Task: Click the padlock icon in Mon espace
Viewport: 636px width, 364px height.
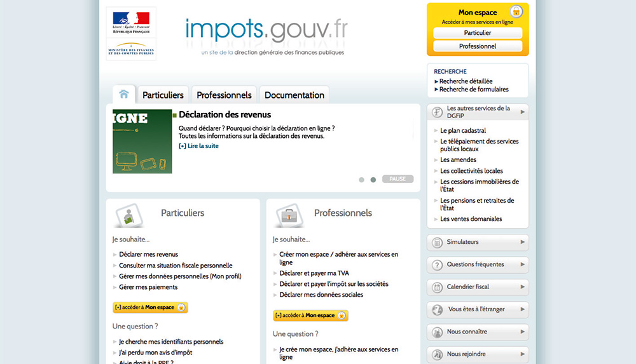Action: tap(516, 11)
